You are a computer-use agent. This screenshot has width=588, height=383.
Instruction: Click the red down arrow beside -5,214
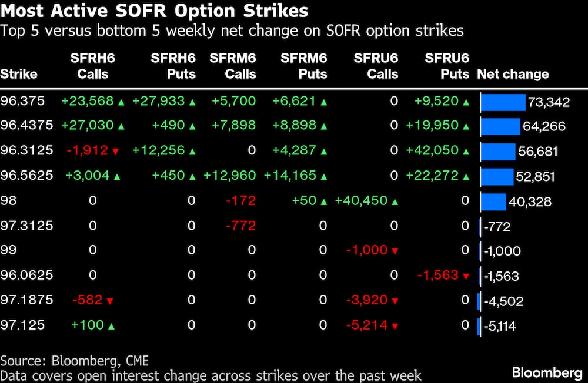tap(395, 326)
